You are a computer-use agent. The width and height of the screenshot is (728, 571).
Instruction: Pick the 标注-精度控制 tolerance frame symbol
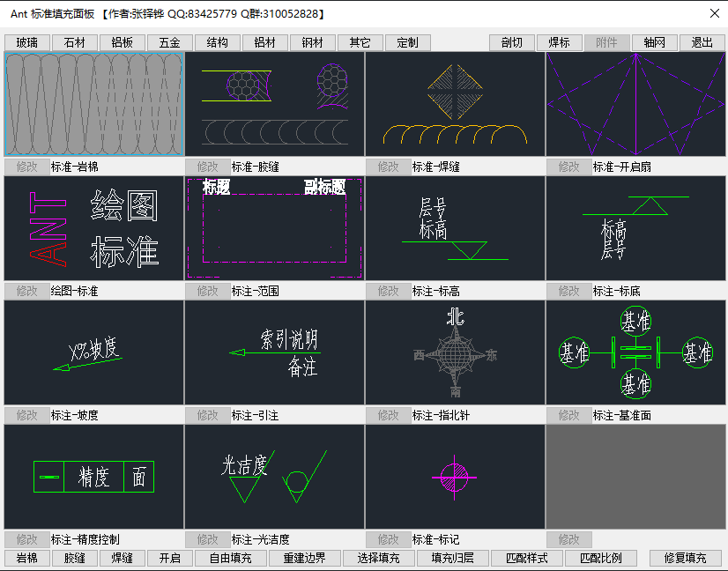pos(94,477)
